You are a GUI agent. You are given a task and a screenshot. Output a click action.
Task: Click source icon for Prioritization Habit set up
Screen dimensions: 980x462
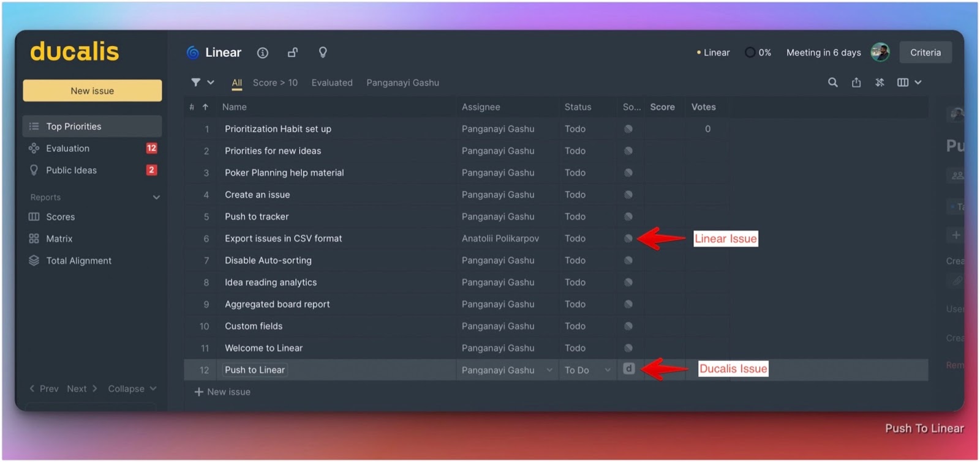click(x=628, y=129)
